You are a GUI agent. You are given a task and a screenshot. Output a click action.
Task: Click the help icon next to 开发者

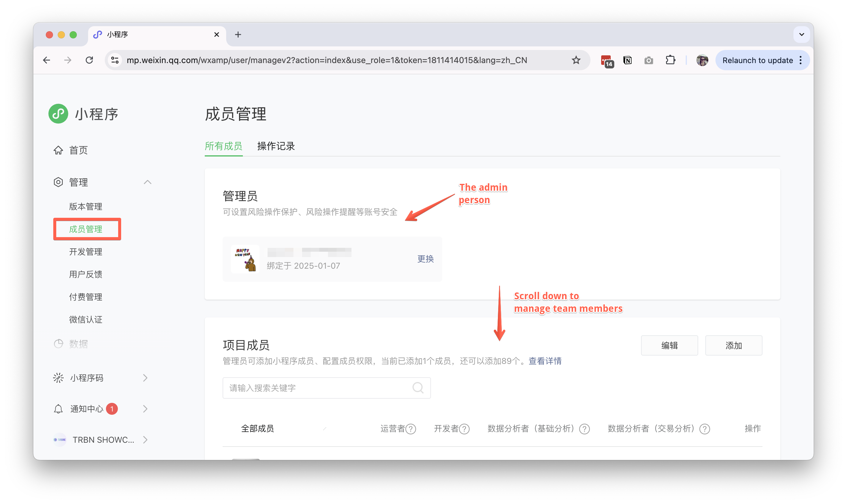pos(464,429)
